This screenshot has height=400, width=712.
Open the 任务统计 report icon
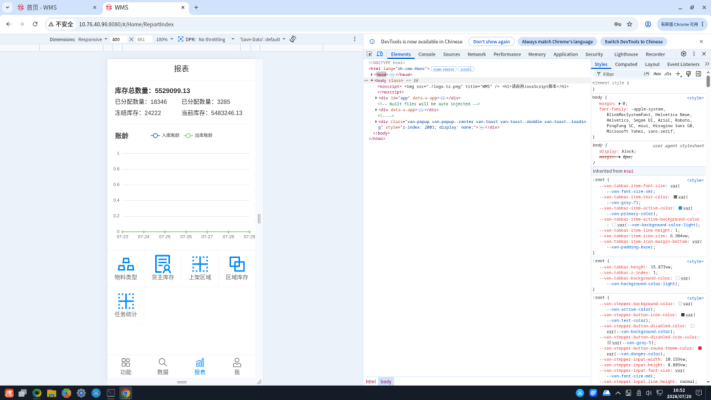tap(126, 305)
